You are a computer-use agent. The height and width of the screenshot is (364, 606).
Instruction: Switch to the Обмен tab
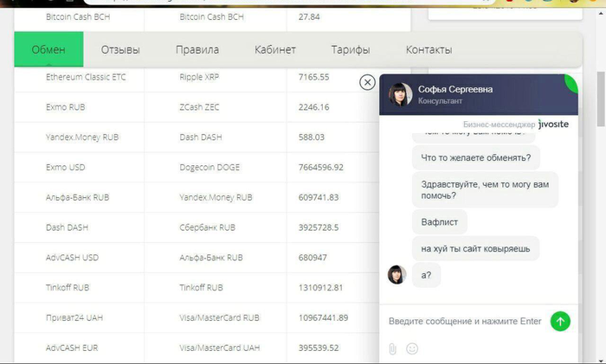(x=48, y=49)
